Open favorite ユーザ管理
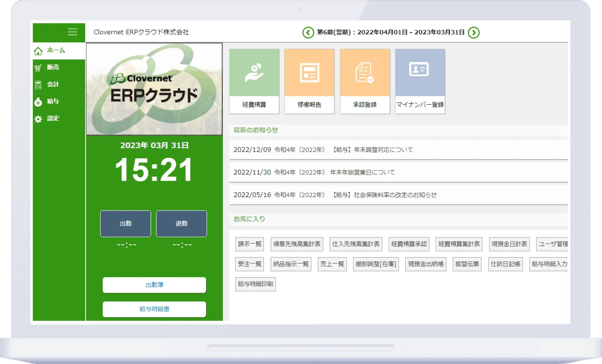Screen dimensions: 602x364 553,244
